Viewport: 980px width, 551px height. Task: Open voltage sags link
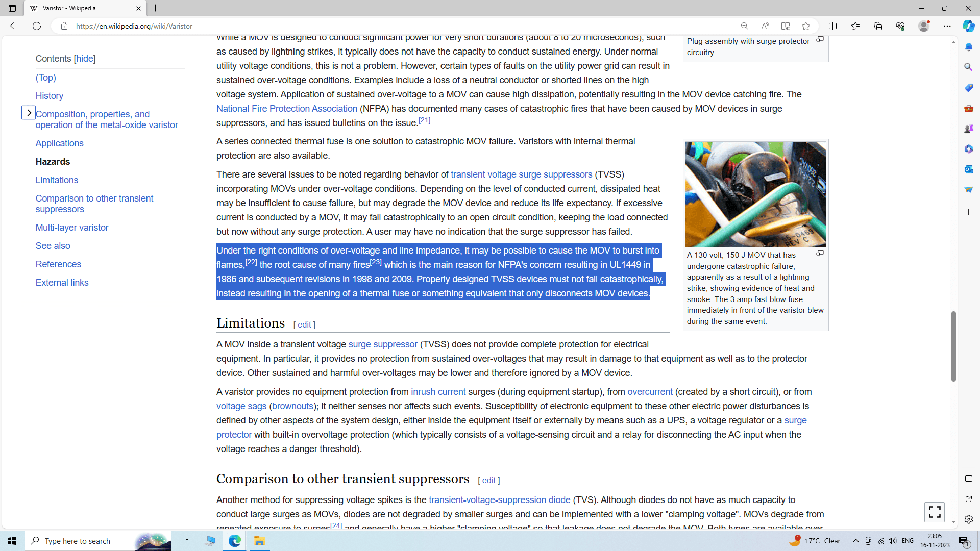tap(241, 406)
